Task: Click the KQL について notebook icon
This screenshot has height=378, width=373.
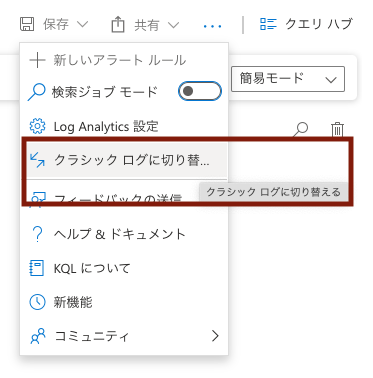Action: (37, 268)
